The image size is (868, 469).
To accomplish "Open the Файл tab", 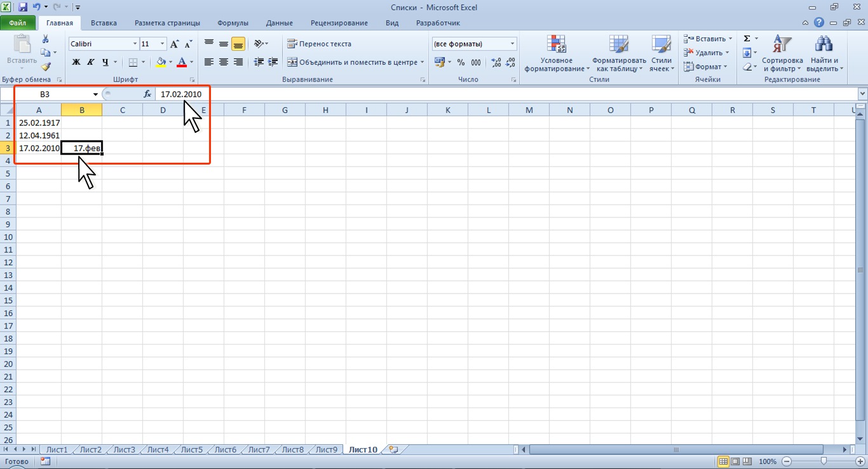I will click(x=18, y=23).
